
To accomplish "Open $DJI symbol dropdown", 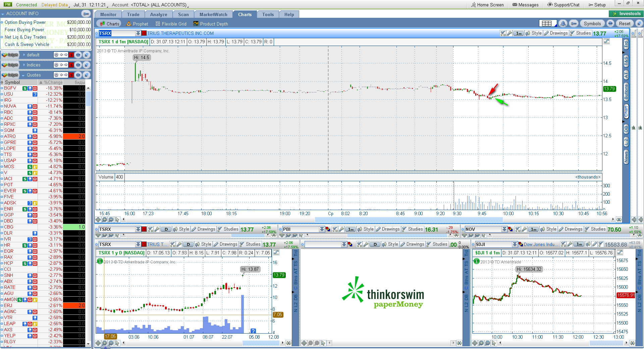I will [x=515, y=244].
